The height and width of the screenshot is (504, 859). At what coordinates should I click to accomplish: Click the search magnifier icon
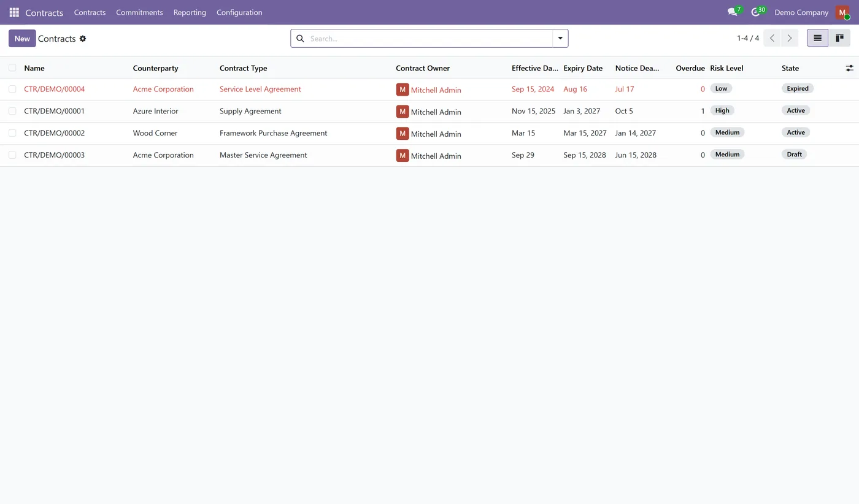point(300,39)
